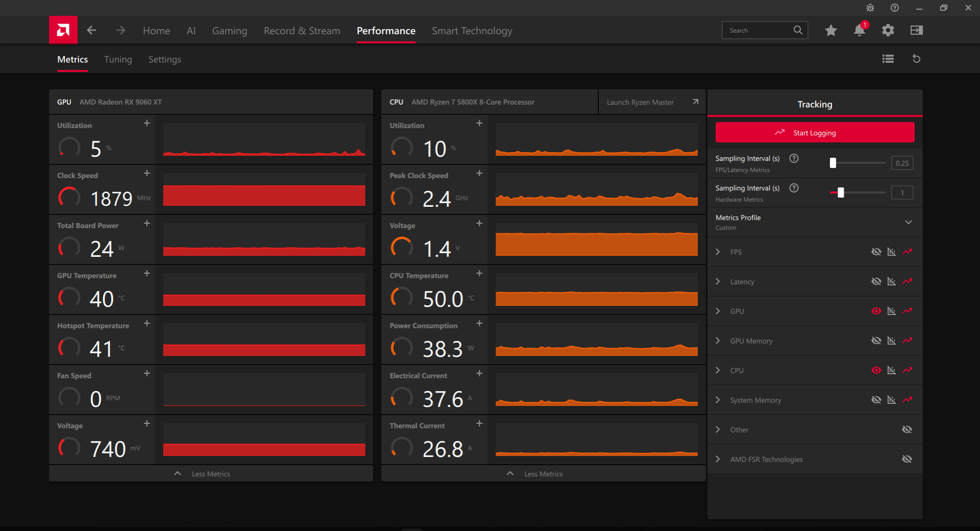980x531 pixels.
Task: Open the Gaming menu tab
Action: (230, 31)
